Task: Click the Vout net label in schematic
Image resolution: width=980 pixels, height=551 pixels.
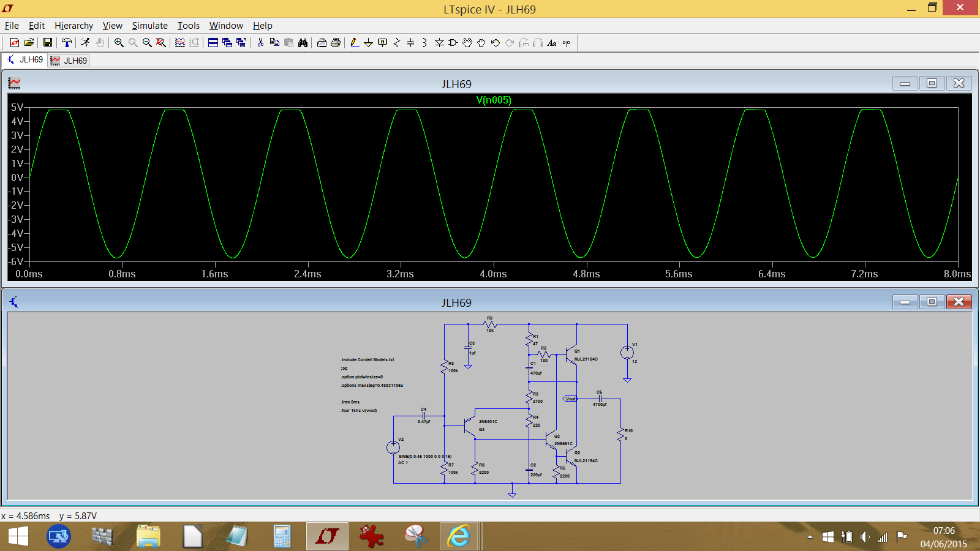Action: [570, 399]
